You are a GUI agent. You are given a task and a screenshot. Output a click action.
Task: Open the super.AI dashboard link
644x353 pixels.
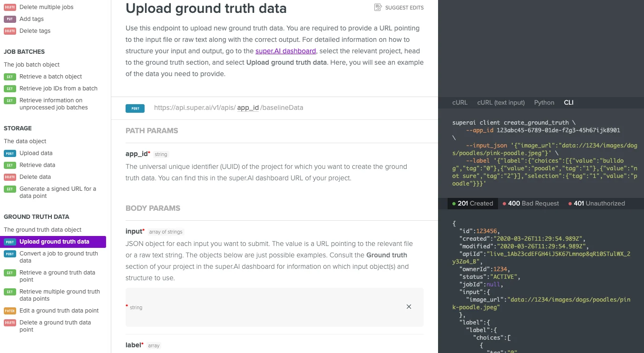pos(285,51)
